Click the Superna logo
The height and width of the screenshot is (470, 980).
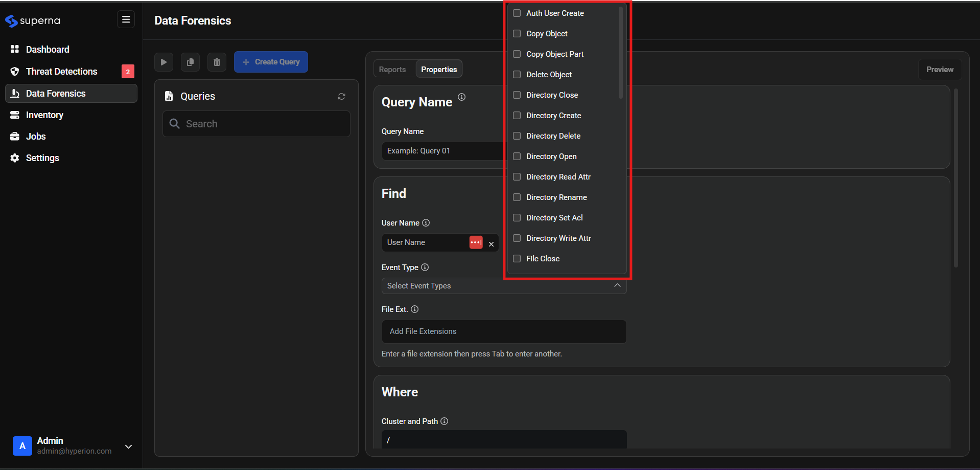(33, 20)
